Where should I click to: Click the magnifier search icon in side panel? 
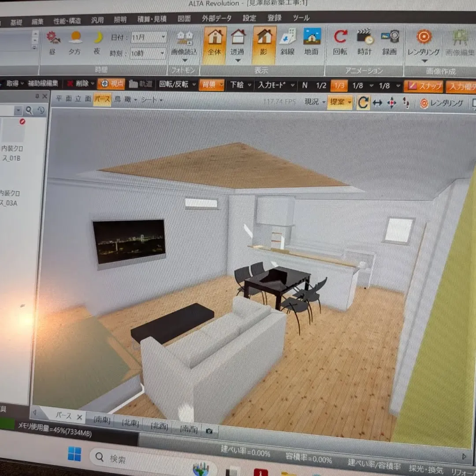click(29, 110)
